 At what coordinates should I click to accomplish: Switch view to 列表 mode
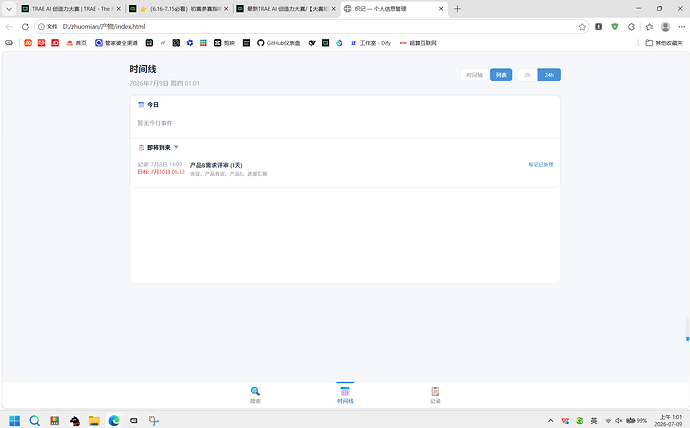point(501,75)
